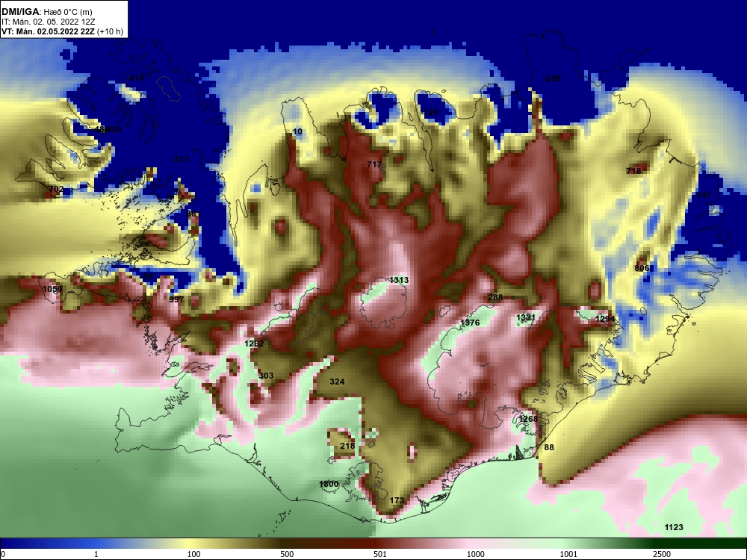
Task: Select the 88 label off the southeast coast
Action: (549, 447)
